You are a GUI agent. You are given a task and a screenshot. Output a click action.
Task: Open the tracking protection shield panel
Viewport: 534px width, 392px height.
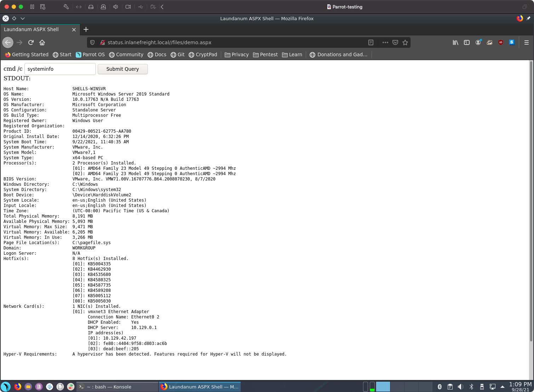pos(92,42)
